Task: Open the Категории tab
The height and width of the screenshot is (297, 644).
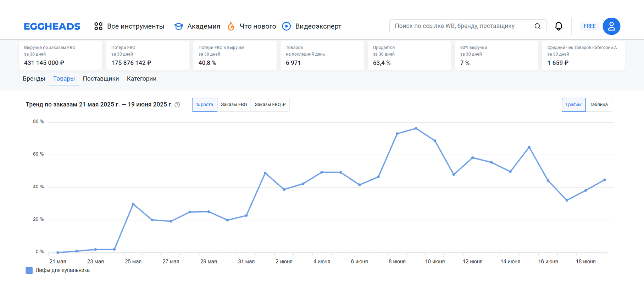Action: coord(141,79)
